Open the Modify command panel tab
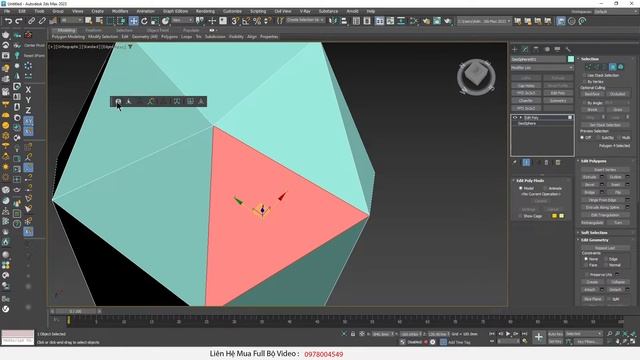 coord(525,49)
